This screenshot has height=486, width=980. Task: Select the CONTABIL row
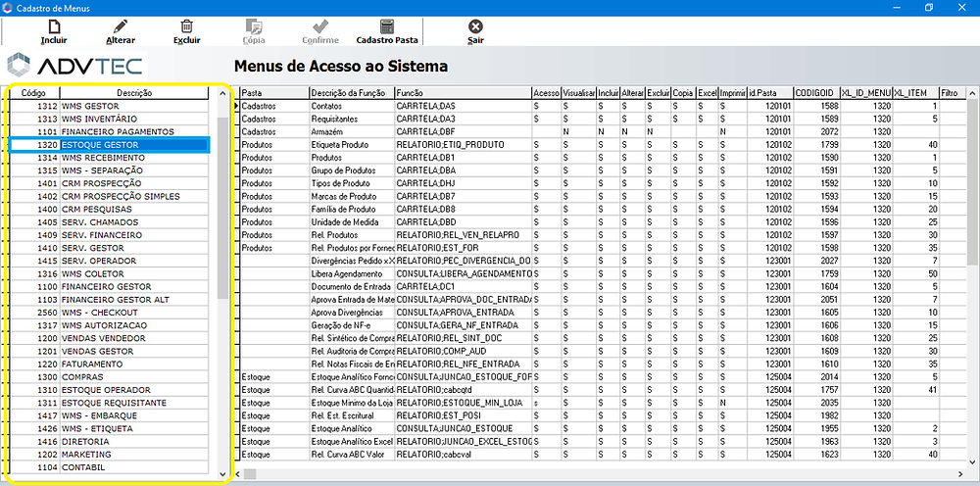[109, 467]
